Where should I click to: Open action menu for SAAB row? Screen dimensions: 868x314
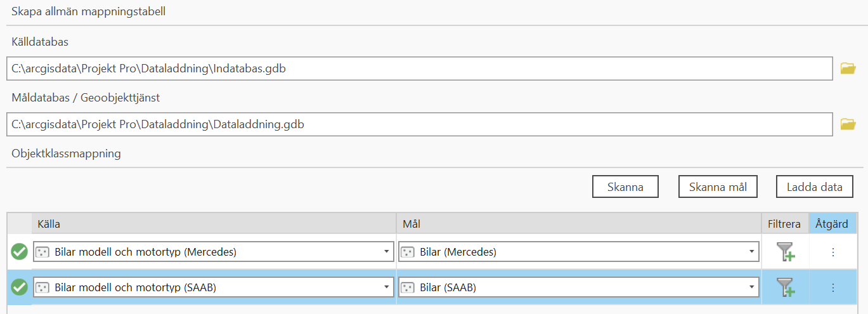tap(833, 287)
